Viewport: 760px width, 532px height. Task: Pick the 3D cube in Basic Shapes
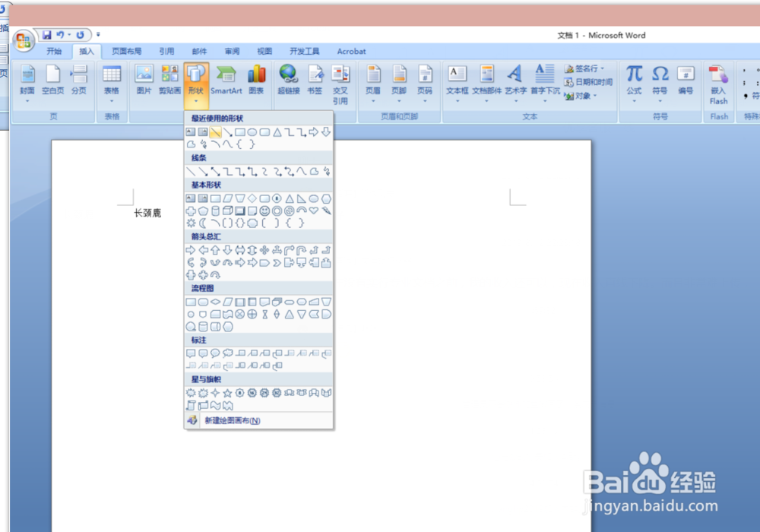228,211
